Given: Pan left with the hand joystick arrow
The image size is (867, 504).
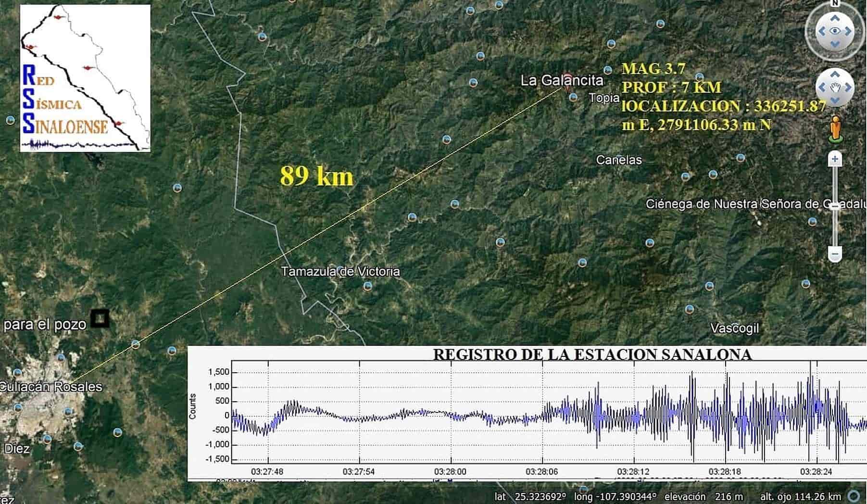Looking at the screenshot, I should click(823, 88).
